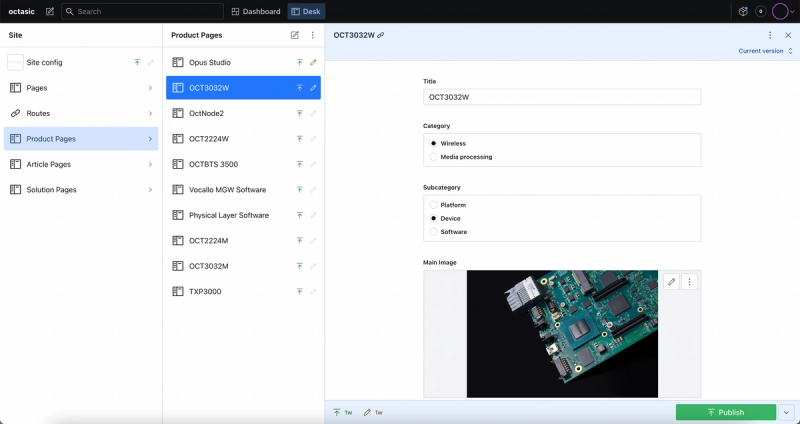Click the published icon on Opus Studio row

299,62
